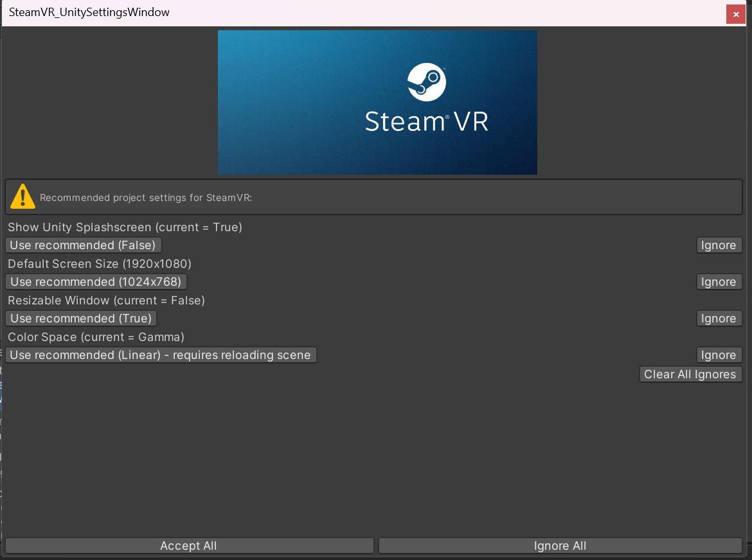Click Use recommended (False) for Splashscreen

click(84, 245)
